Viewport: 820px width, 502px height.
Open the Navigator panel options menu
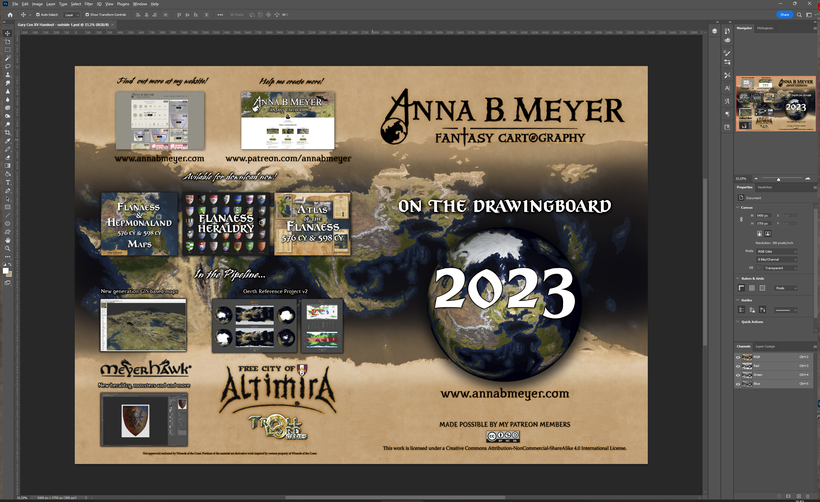(815, 28)
